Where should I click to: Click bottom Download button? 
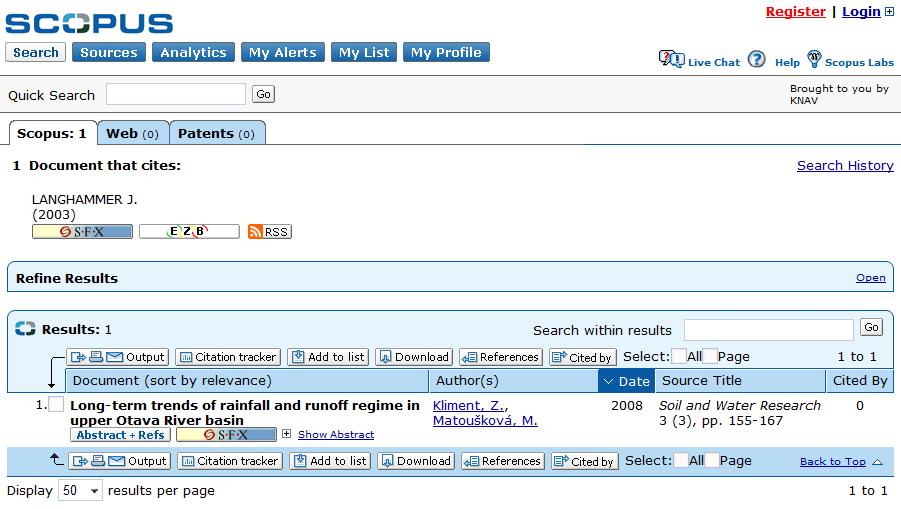coord(416,461)
